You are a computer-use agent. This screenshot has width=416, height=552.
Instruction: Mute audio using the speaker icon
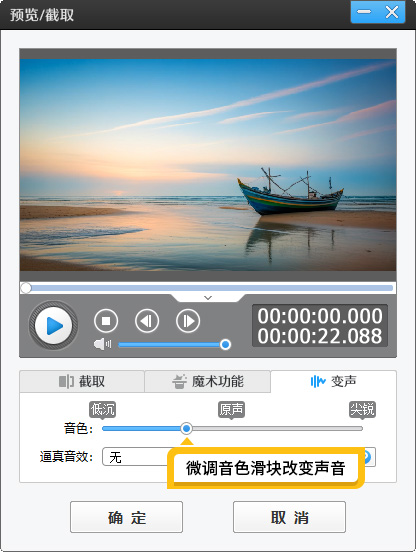pyautogui.click(x=102, y=344)
